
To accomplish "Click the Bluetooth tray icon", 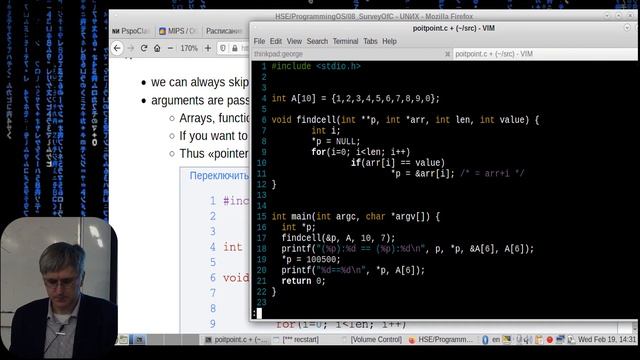I will pos(485,340).
